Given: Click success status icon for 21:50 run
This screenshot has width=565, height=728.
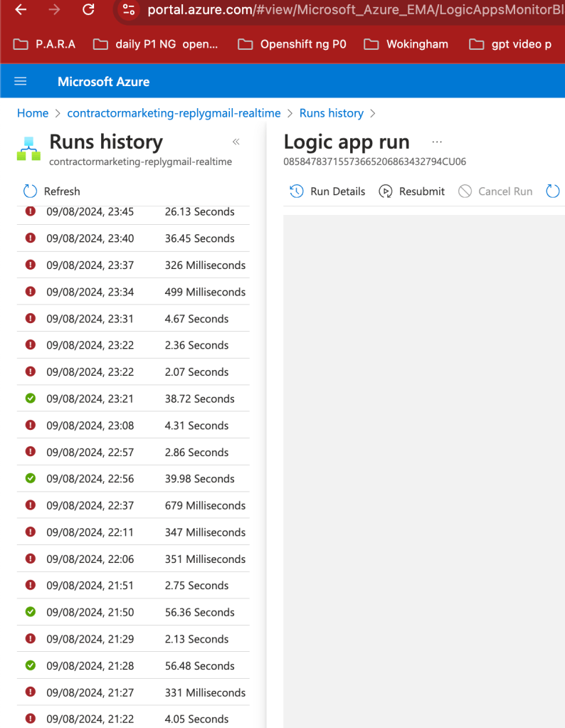Looking at the screenshot, I should coord(31,612).
